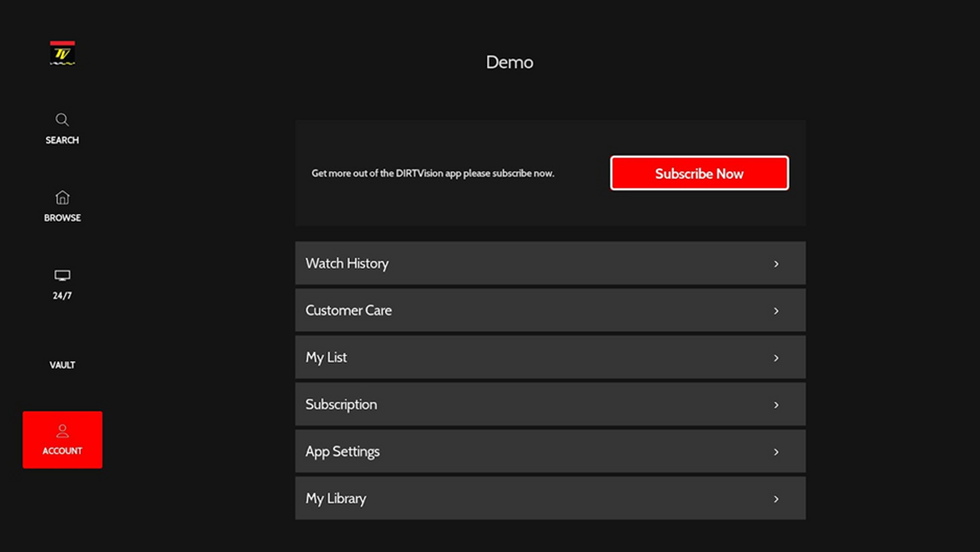Expand Subscription using its right arrow

pyautogui.click(x=776, y=405)
